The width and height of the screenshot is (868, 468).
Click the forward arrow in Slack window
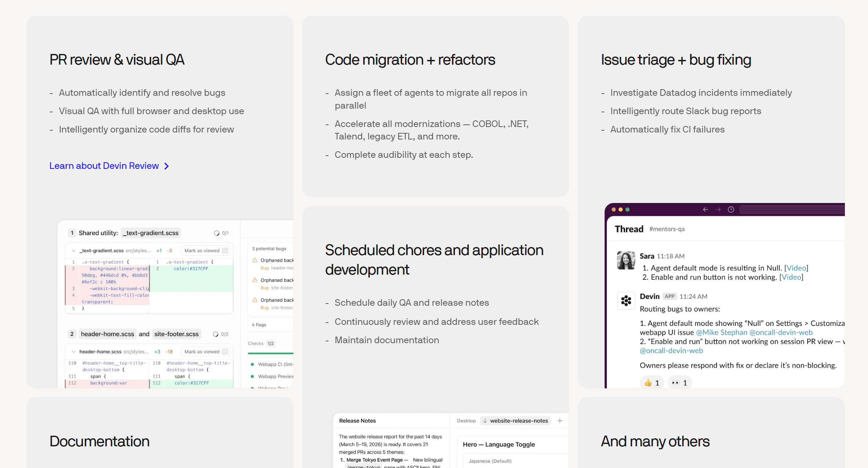pos(718,210)
